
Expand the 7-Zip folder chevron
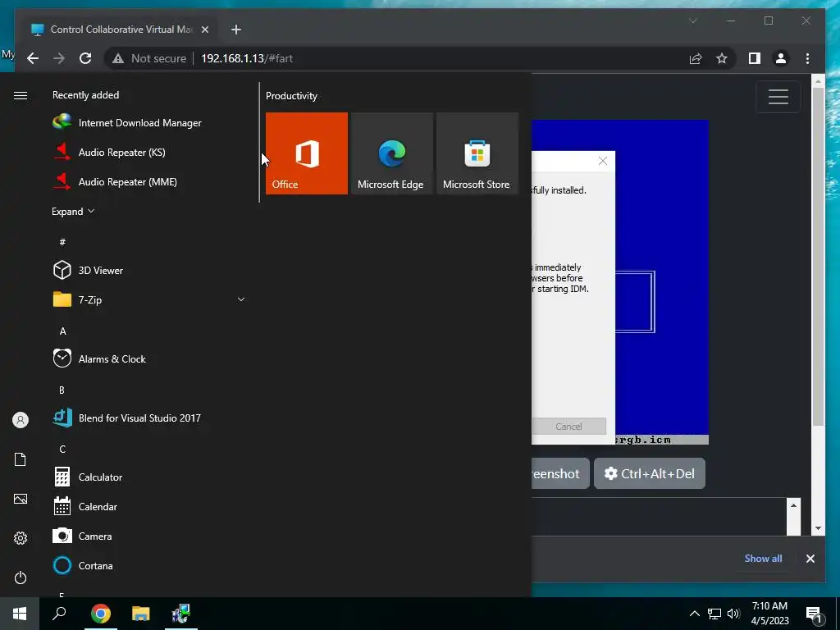(241, 299)
